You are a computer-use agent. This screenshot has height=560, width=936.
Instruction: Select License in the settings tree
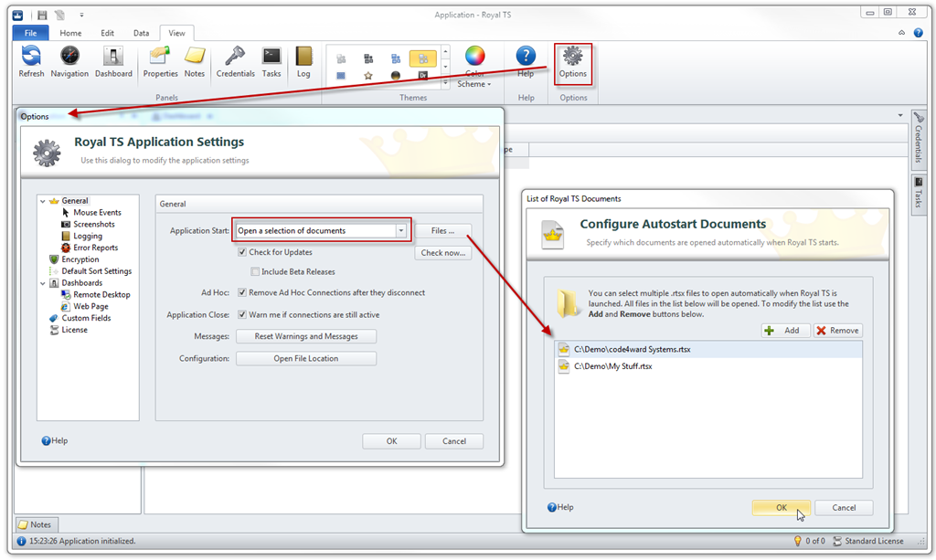(x=74, y=330)
